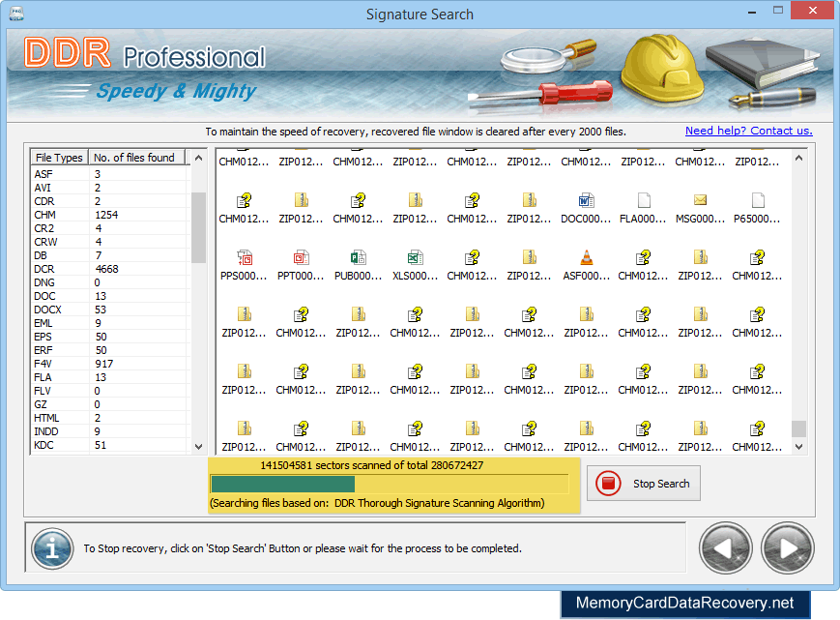Screen dimensions: 840x620
Task: Select the DB file type row
Action: pyautogui.click(x=110, y=255)
